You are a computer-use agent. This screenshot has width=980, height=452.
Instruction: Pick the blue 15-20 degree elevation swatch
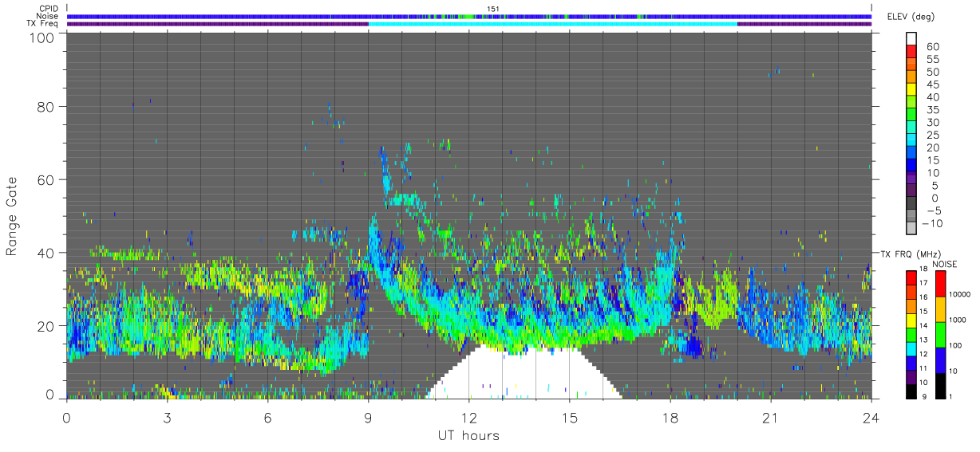click(911, 154)
